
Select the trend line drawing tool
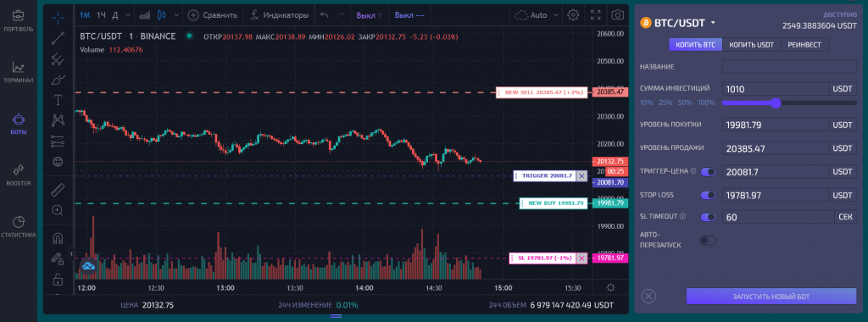pos(58,38)
